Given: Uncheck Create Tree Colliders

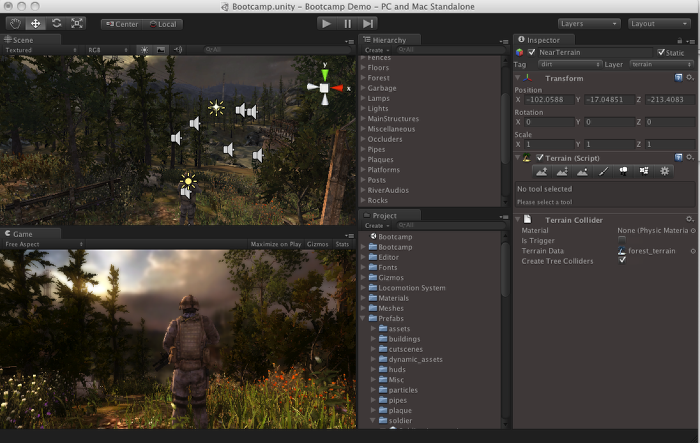Looking at the screenshot, I should [622, 261].
